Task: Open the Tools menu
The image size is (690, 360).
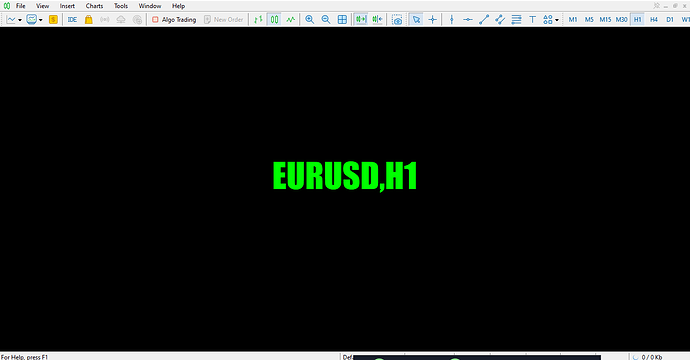Action: click(x=121, y=6)
